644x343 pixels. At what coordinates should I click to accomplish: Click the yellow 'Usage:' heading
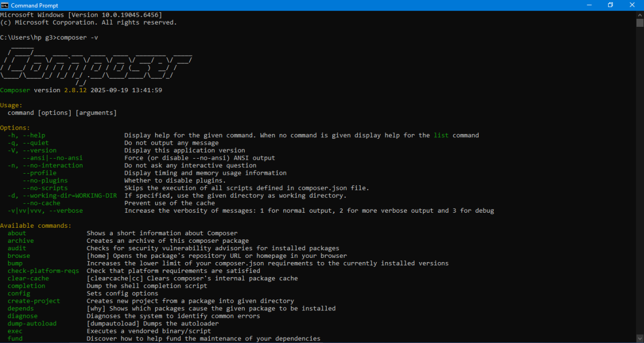(x=11, y=105)
